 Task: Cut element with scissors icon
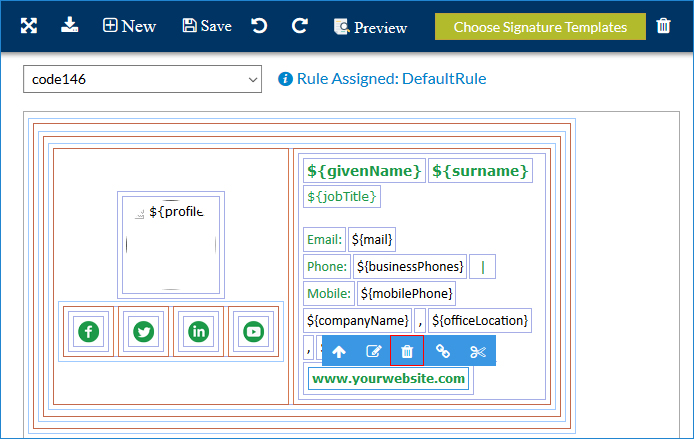point(478,351)
